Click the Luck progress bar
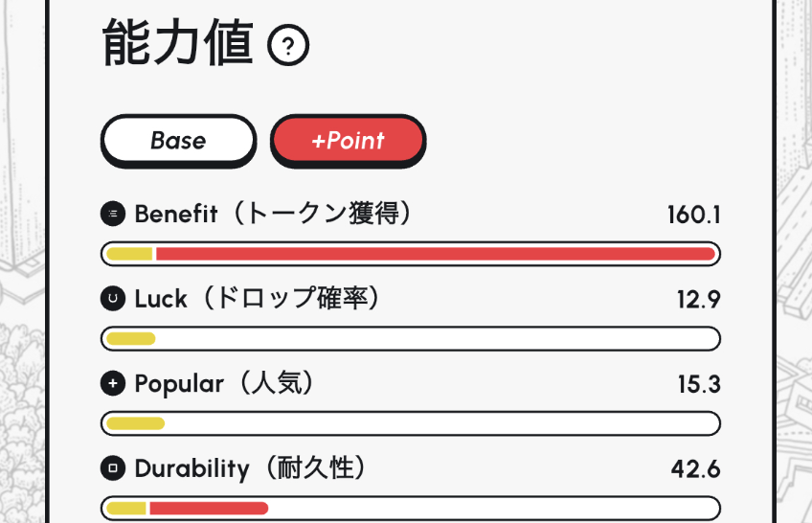 pos(410,338)
